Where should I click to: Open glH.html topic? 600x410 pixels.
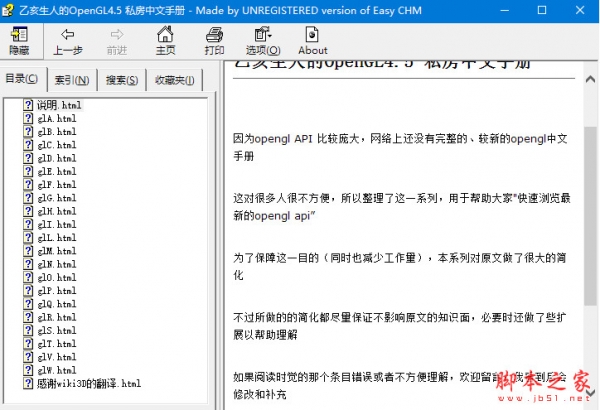(57, 211)
